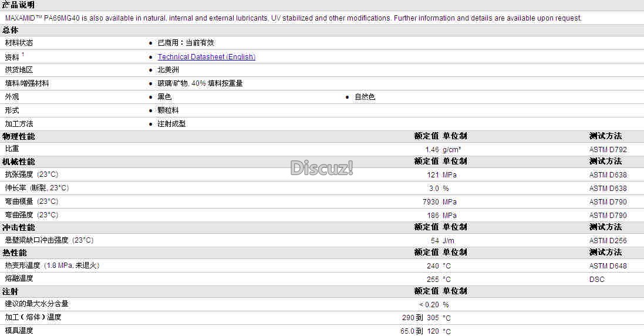The image size is (644, 336).
Task: Click the 建议的最大水分含量 label
Action: [x=36, y=304]
